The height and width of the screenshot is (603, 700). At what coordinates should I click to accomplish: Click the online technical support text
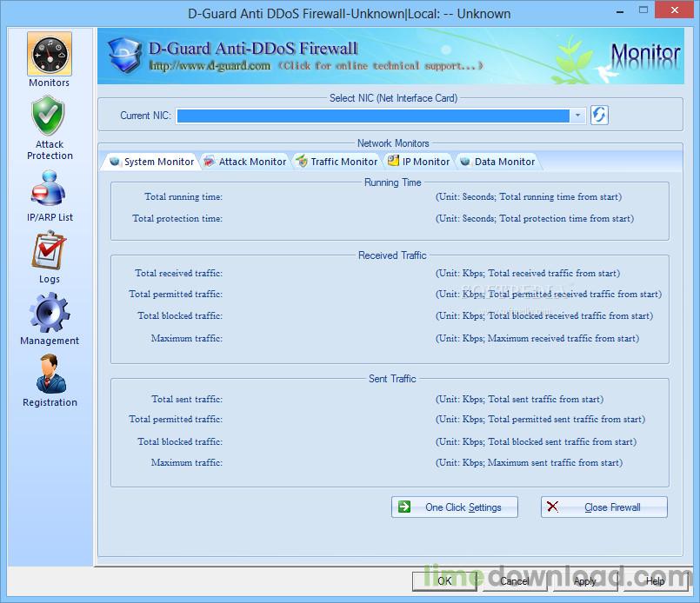pyautogui.click(x=380, y=66)
